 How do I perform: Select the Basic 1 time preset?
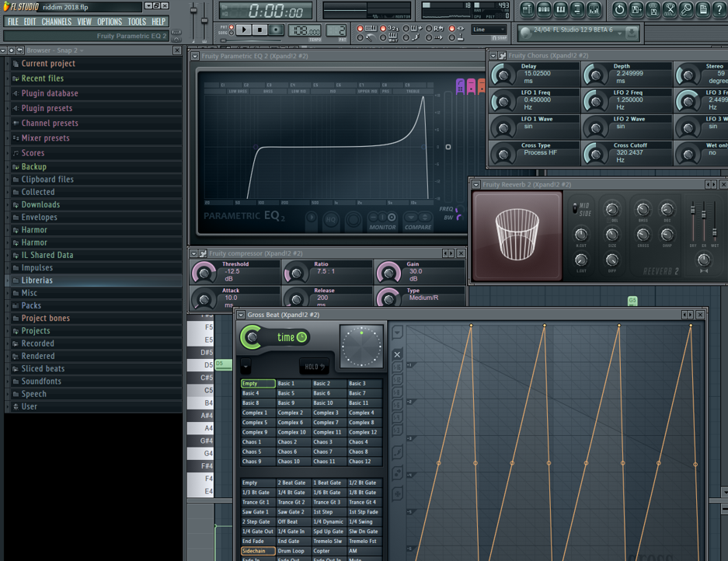(x=294, y=384)
